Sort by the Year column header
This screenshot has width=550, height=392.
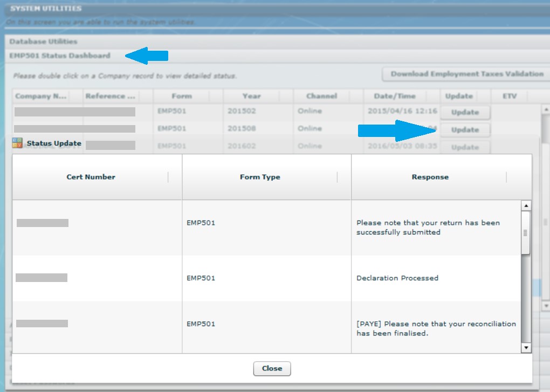point(251,96)
